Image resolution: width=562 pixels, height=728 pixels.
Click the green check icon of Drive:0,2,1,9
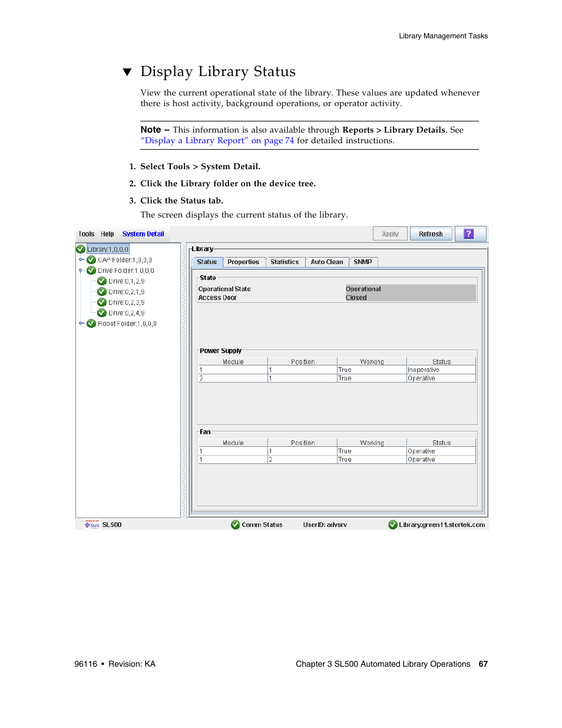tap(102, 292)
